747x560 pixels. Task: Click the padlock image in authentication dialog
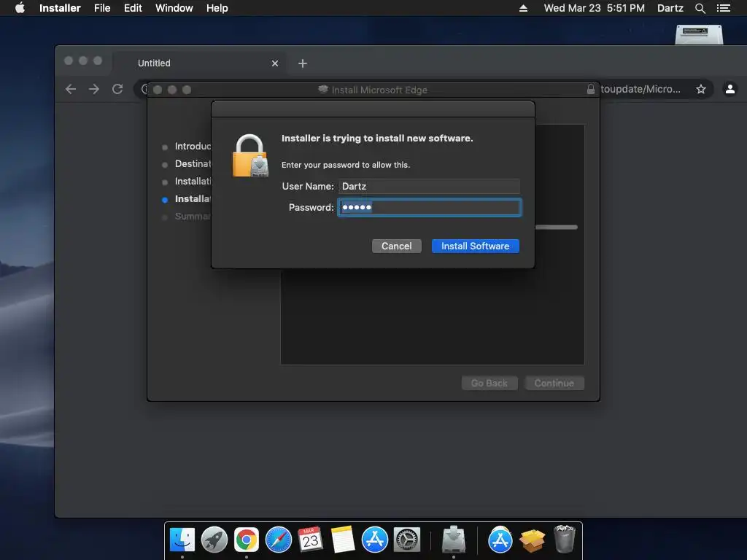click(250, 156)
